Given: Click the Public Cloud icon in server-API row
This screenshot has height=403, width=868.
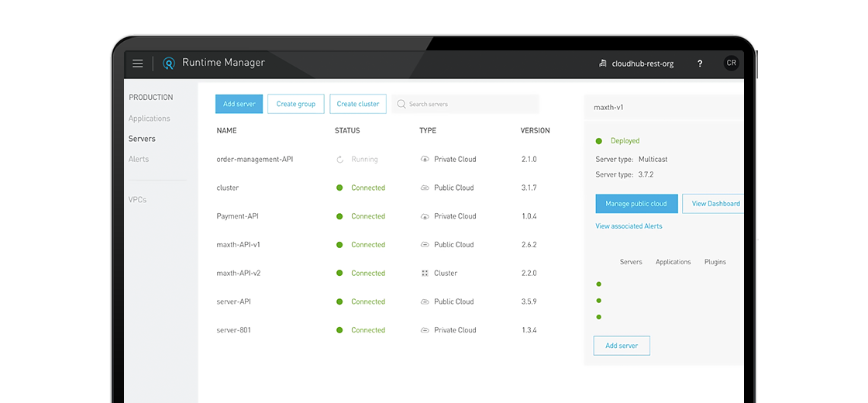Looking at the screenshot, I should [x=425, y=301].
